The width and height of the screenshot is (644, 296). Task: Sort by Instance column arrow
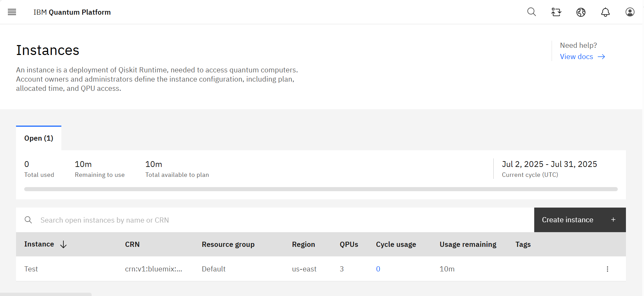pos(63,244)
